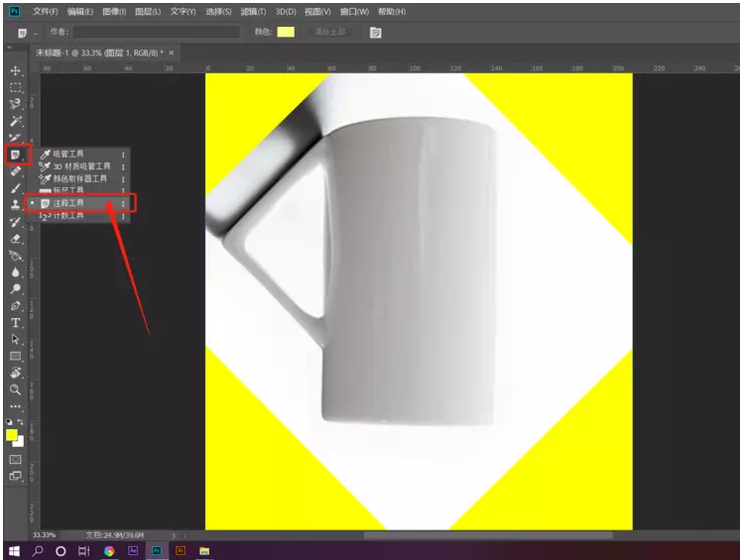Viewport: 740px width, 560px height.
Task: Select the Move tool
Action: (15, 71)
